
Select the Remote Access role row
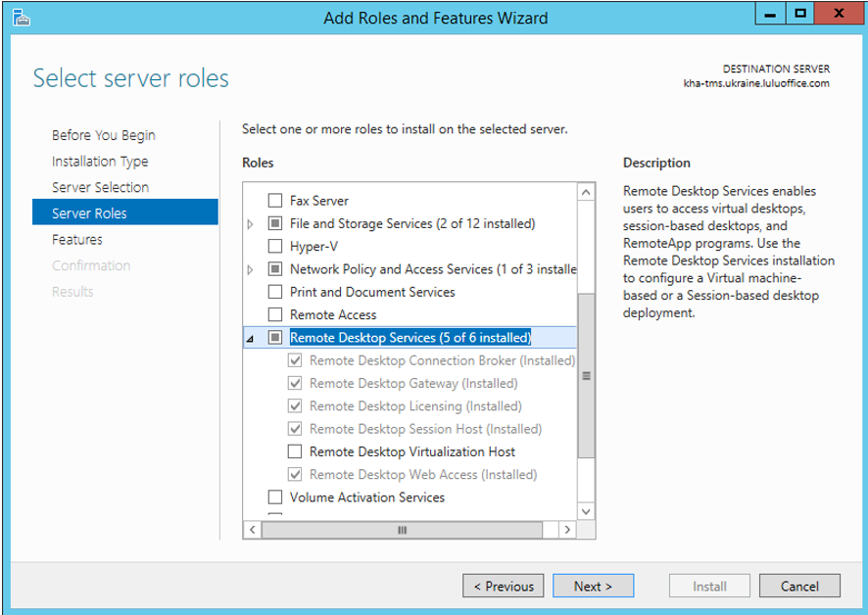point(333,315)
